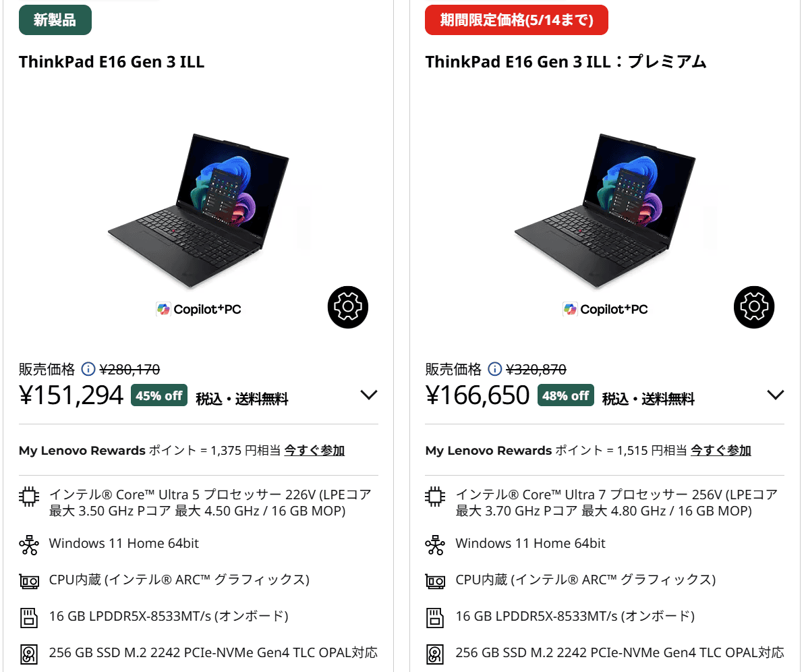The image size is (806, 672).
Task: Expand the premium model price breakdown chevron
Action: point(775,395)
